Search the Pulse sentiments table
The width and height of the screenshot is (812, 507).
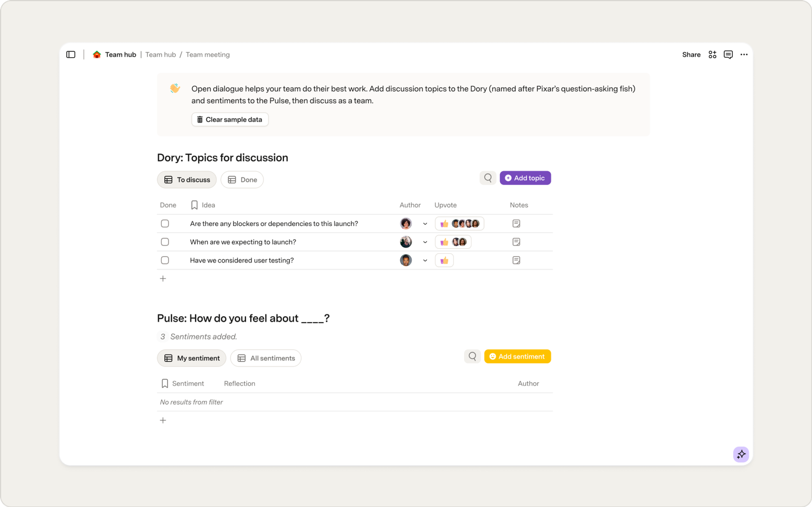472,356
